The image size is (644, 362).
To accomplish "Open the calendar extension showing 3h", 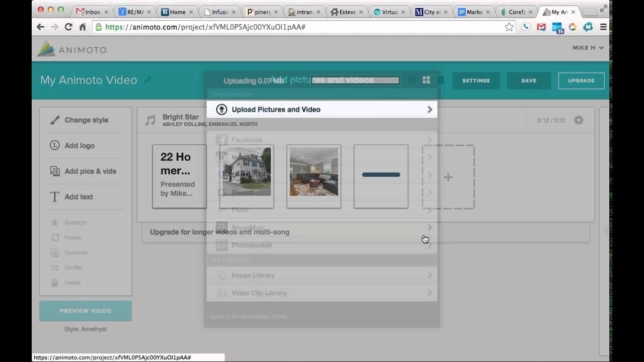I will (557, 28).
